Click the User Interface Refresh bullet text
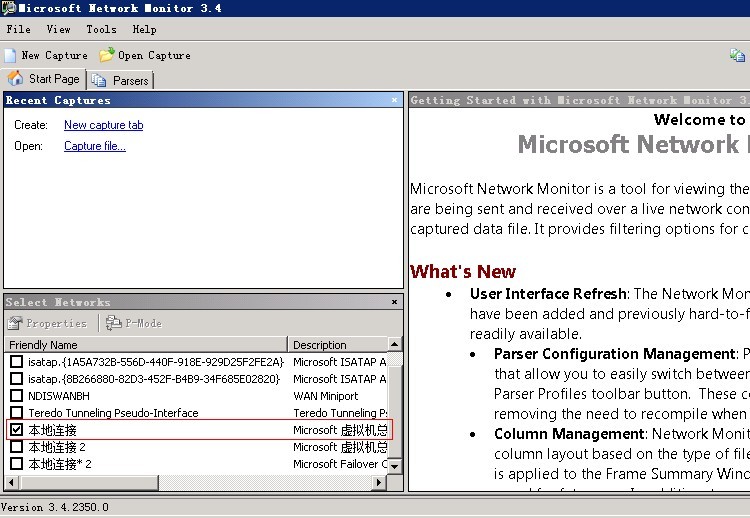The height and width of the screenshot is (518, 750). pos(548,294)
